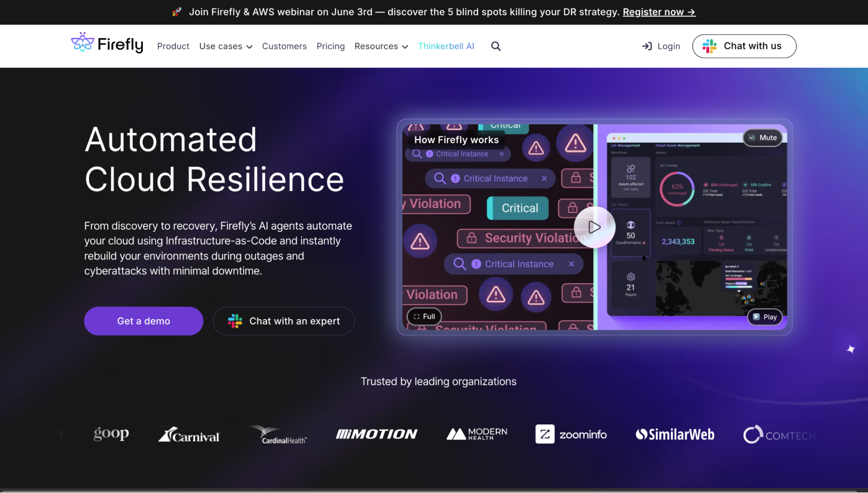The height and width of the screenshot is (493, 868).
Task: Click the MiMotion logo
Action: pyautogui.click(x=376, y=434)
